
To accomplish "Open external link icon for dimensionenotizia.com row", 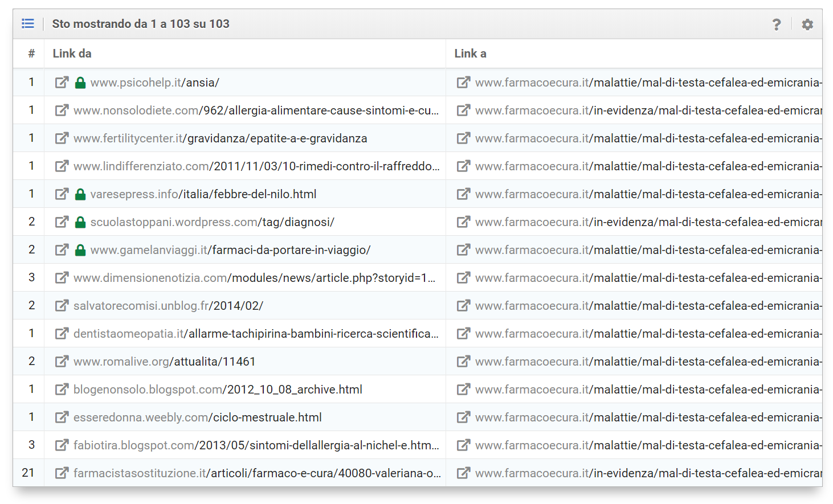I will click(x=62, y=277).
